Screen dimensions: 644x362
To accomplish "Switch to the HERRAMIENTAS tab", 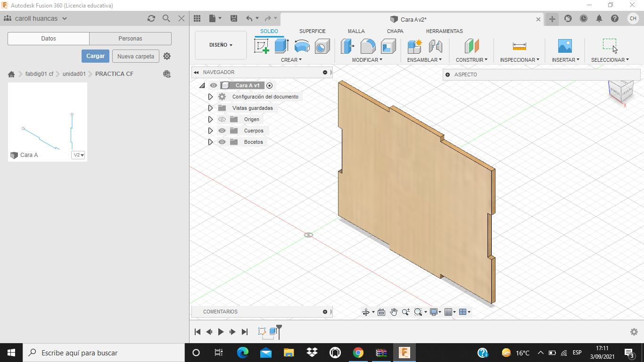I will 445,31.
